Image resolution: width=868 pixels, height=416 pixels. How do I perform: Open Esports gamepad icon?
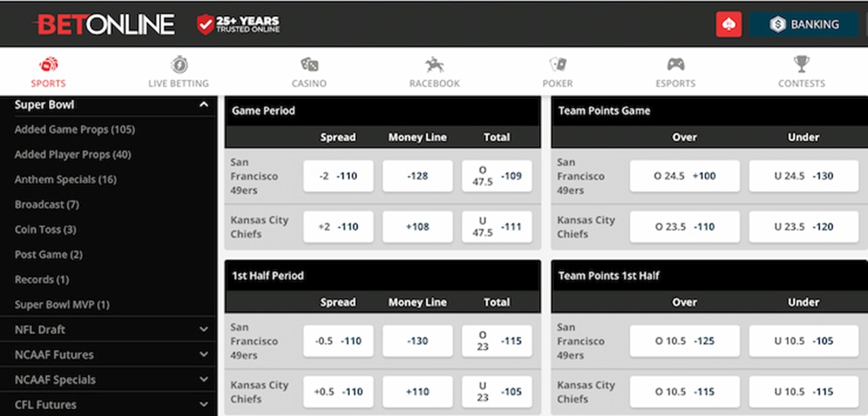(x=675, y=65)
